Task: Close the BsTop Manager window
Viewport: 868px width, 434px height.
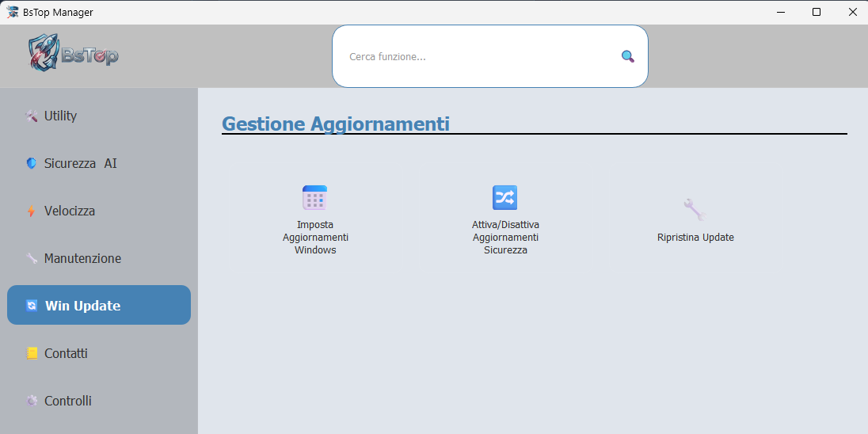Action: 852,12
